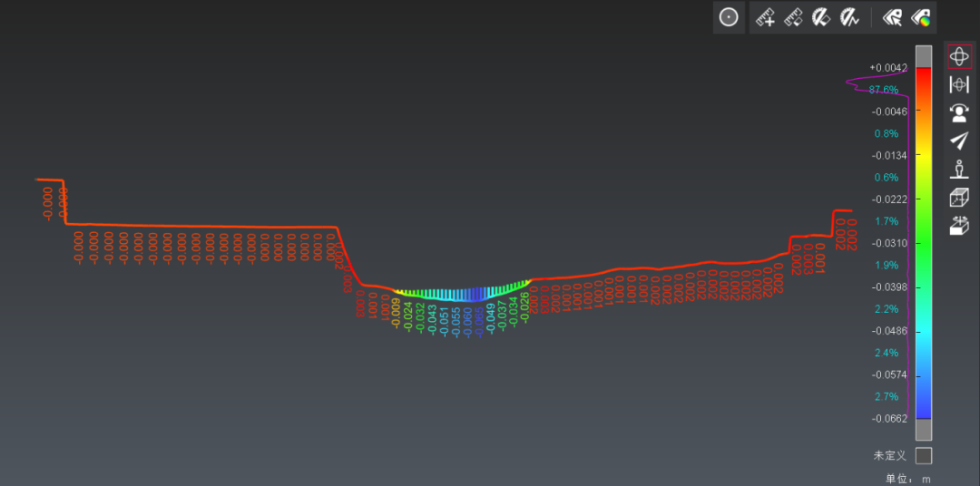Click the -0.034 deviation label
980x486 pixels.
click(514, 311)
